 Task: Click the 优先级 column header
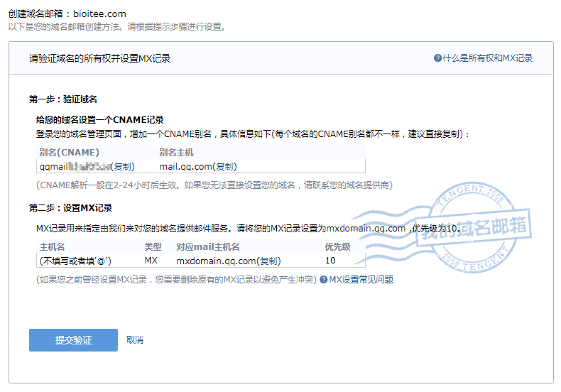(x=337, y=247)
